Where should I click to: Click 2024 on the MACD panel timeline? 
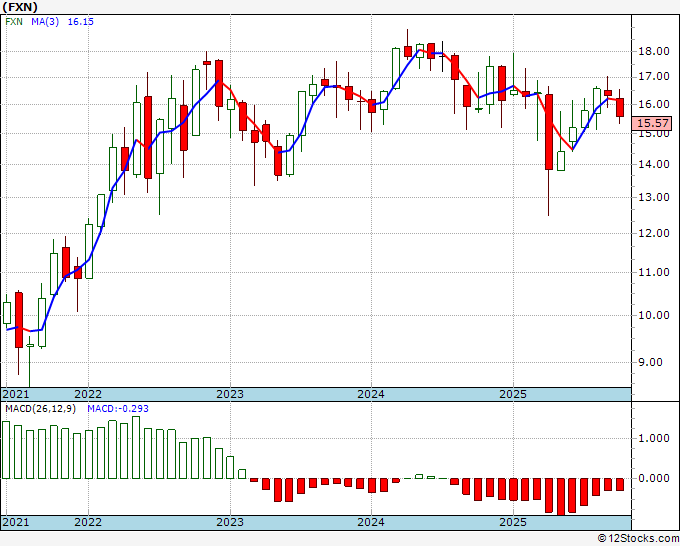pyautogui.click(x=371, y=522)
